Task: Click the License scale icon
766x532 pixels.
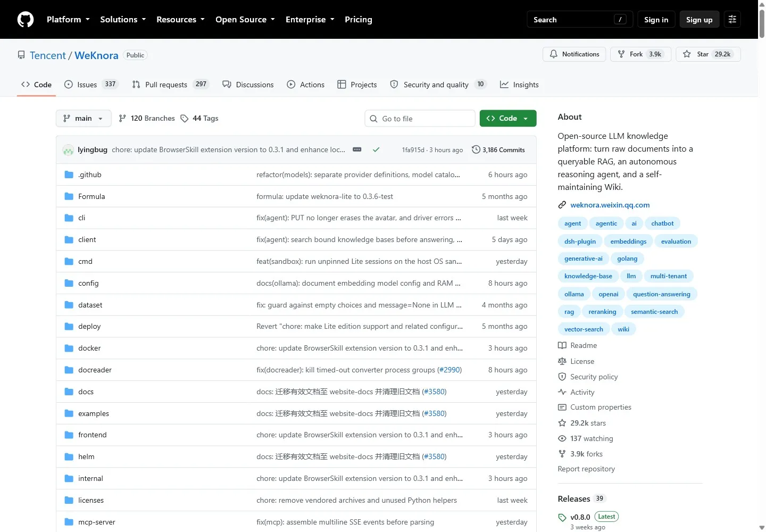Action: (562, 361)
